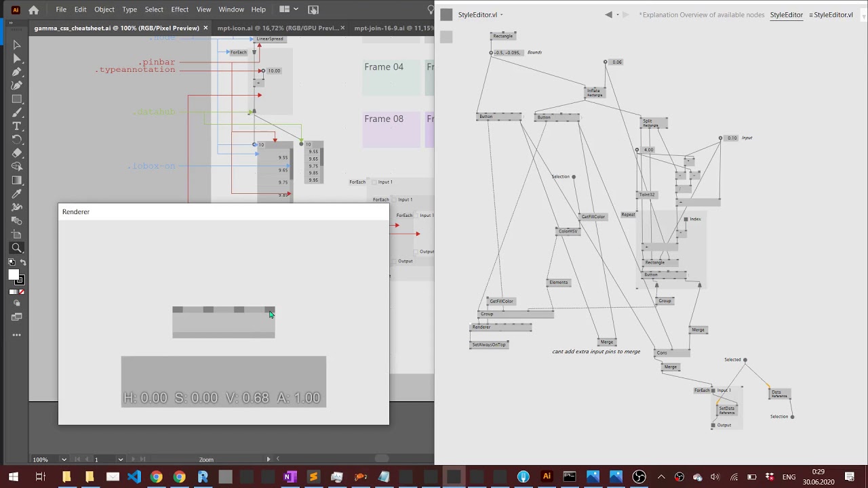Open Visual Studio Code from the taskbar
868x488 pixels.
(134, 477)
